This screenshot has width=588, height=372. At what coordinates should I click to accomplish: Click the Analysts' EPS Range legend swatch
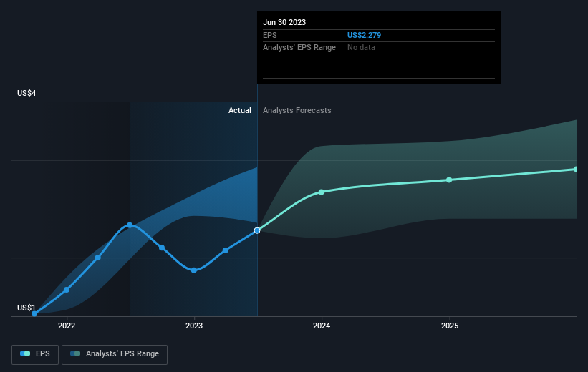[x=75, y=353]
